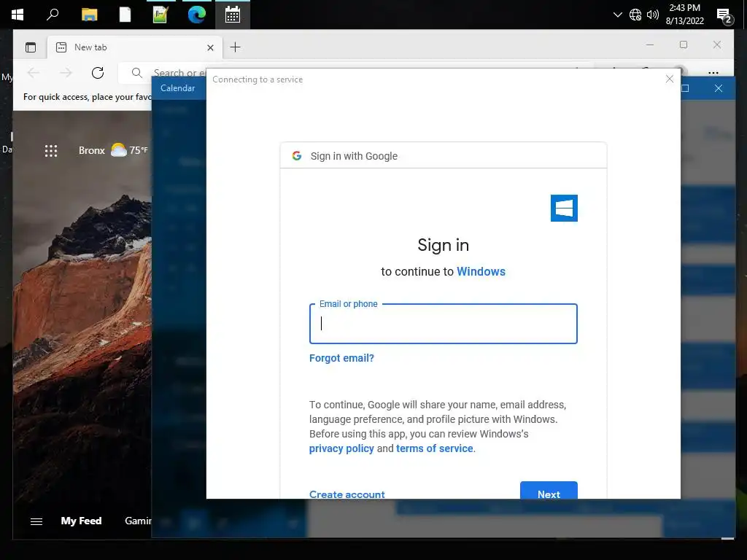Refresh the Edge page
Viewport: 747px width, 560px height.
pos(98,73)
